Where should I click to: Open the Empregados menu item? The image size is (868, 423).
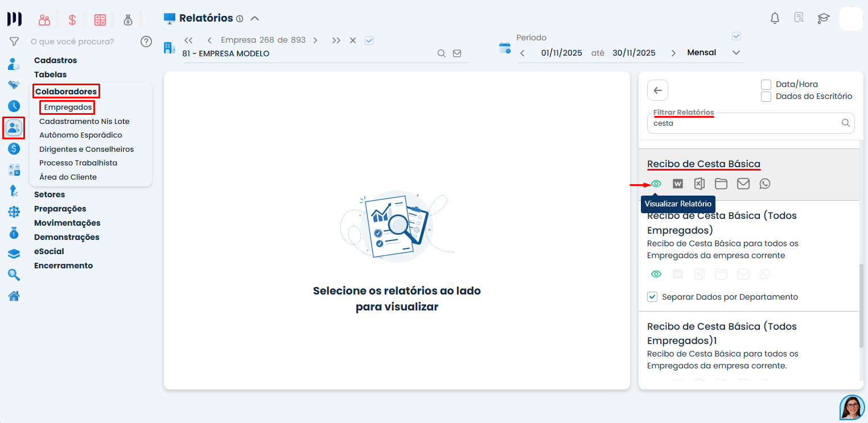point(67,107)
